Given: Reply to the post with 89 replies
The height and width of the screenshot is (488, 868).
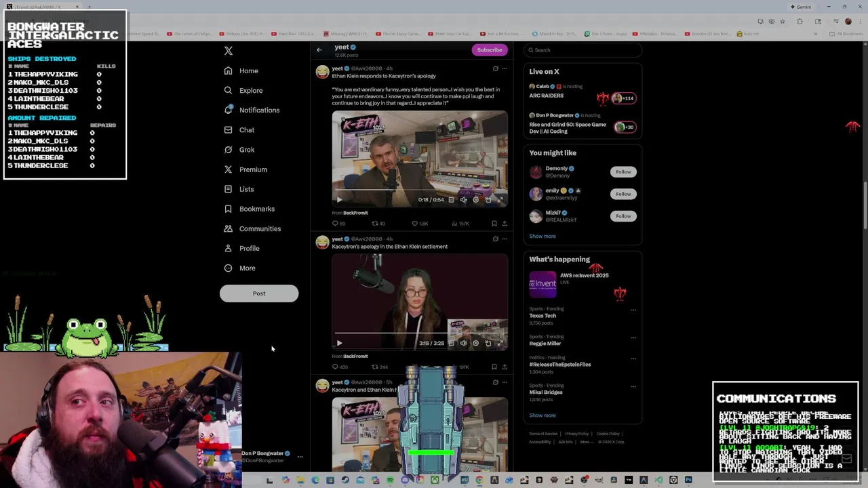Looking at the screenshot, I should tap(338, 223).
